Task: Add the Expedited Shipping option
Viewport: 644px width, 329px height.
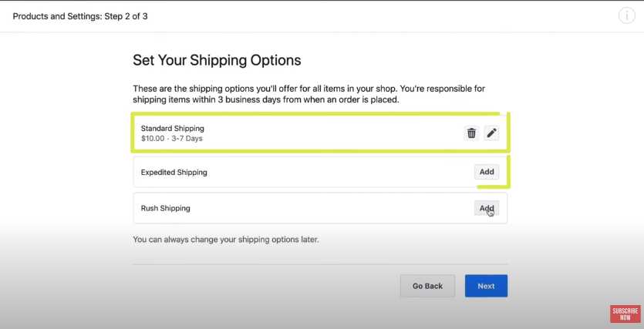Action: click(x=487, y=172)
